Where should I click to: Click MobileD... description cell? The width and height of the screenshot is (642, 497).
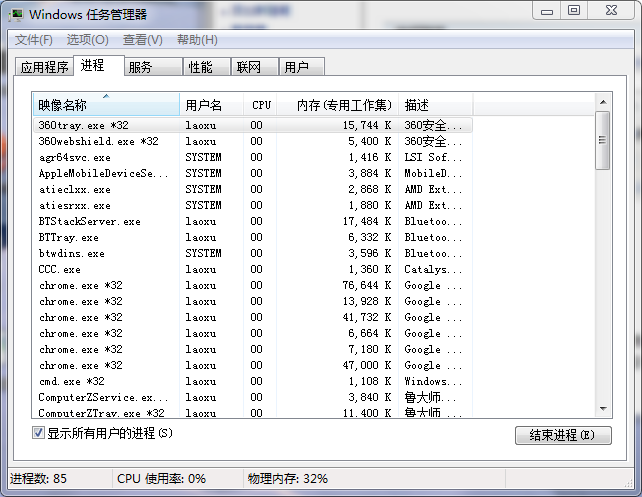(x=433, y=173)
